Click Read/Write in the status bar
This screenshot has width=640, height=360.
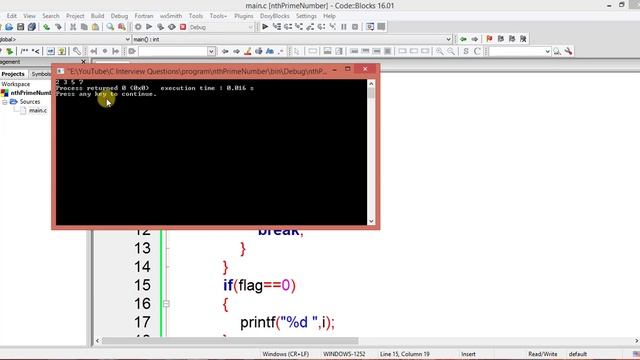542,354
